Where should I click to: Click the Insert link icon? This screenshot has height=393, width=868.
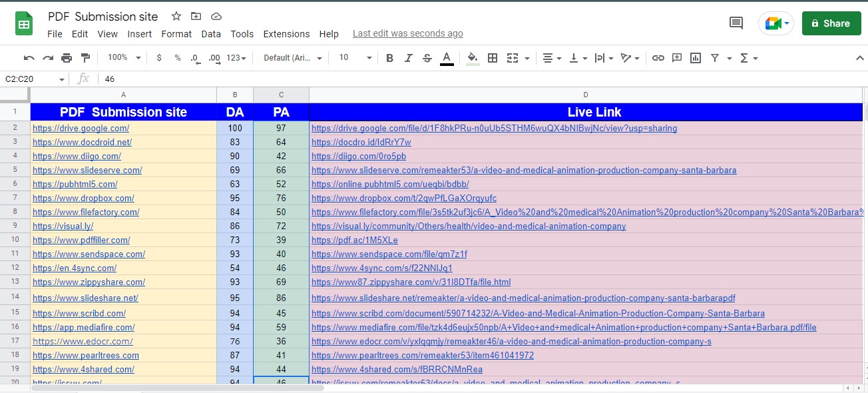tap(658, 58)
